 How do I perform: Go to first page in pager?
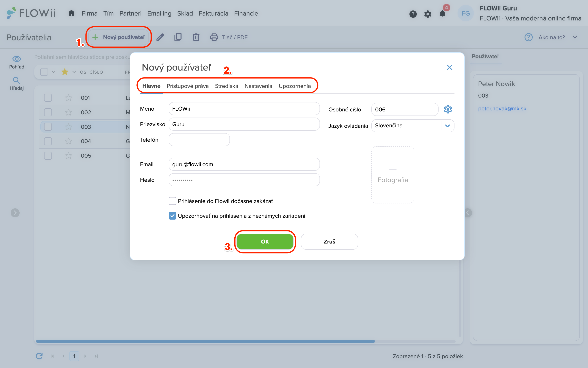(52, 356)
